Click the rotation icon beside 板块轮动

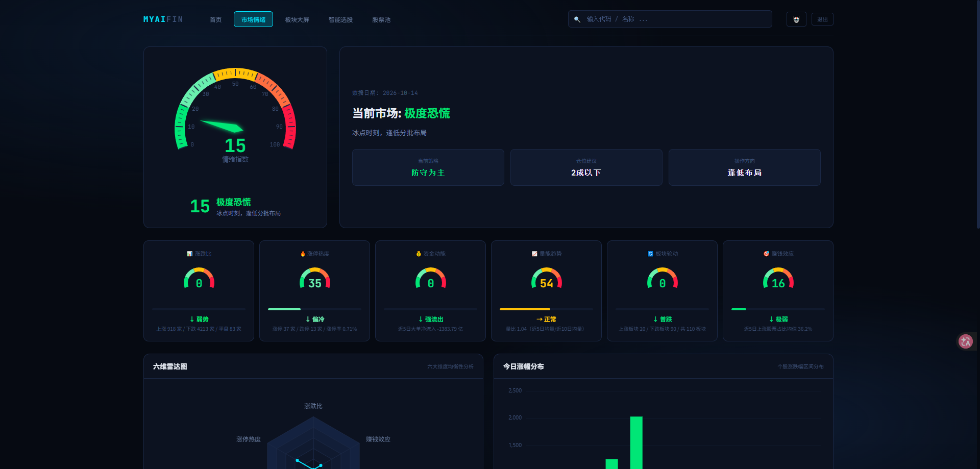(x=650, y=254)
